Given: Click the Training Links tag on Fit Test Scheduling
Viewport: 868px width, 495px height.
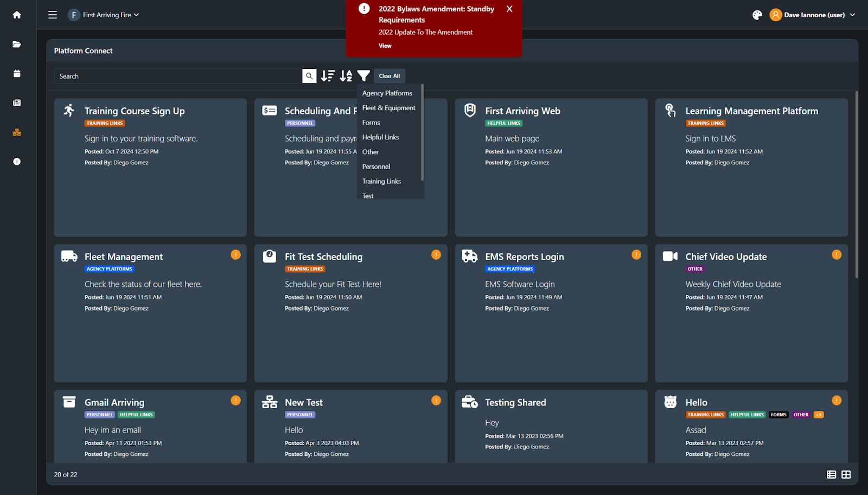Looking at the screenshot, I should coord(305,269).
